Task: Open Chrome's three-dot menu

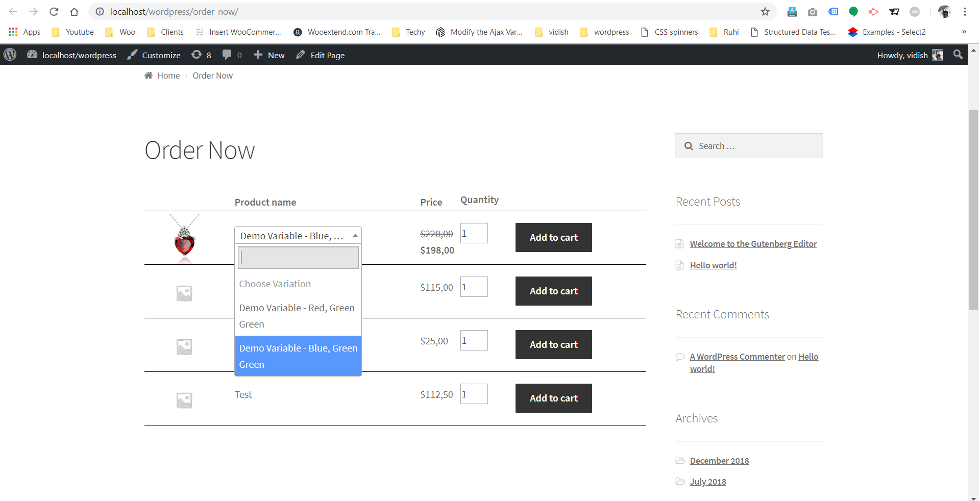Action: click(x=965, y=12)
